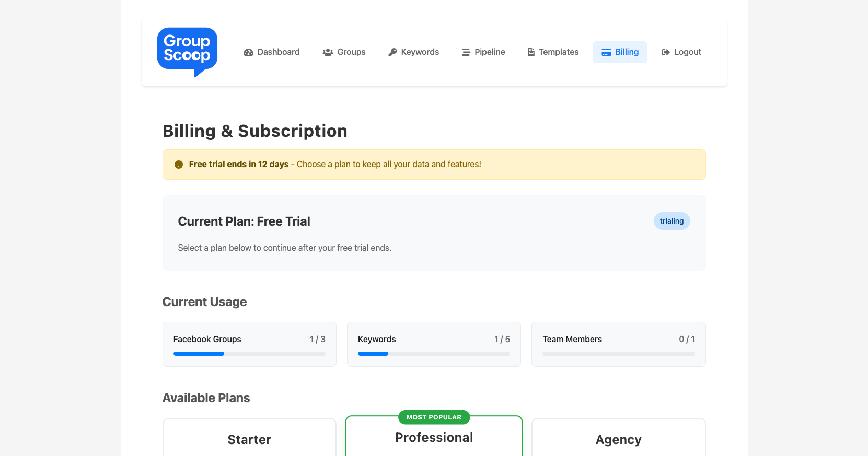Click the Pipeline bars icon
Image resolution: width=868 pixels, height=456 pixels.
click(x=466, y=52)
